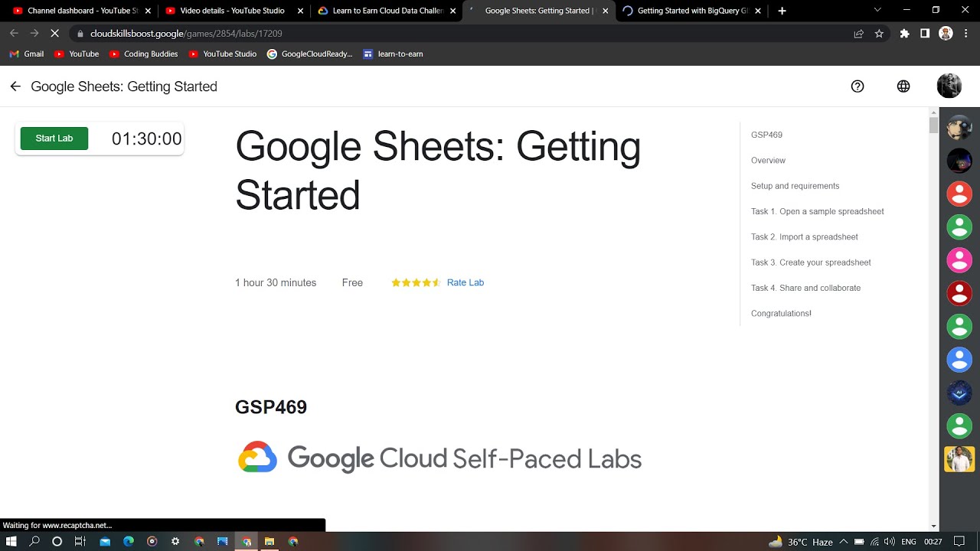Go to Task 4. Share and collaborate
The width and height of the screenshot is (980, 551).
click(805, 288)
